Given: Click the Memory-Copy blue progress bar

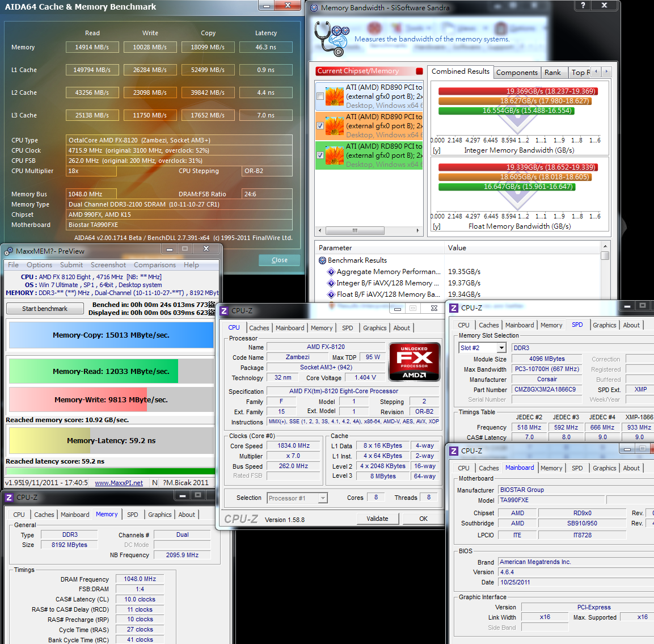Looking at the screenshot, I should coord(111,335).
